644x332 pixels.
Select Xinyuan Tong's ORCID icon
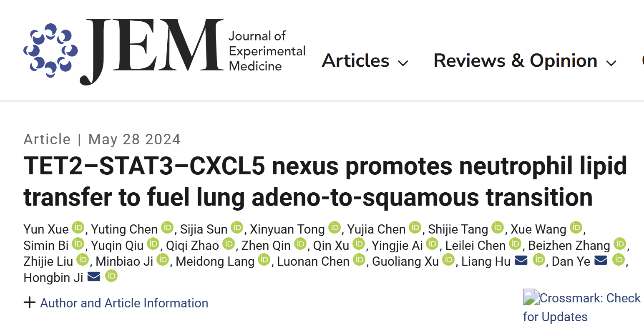click(334, 228)
